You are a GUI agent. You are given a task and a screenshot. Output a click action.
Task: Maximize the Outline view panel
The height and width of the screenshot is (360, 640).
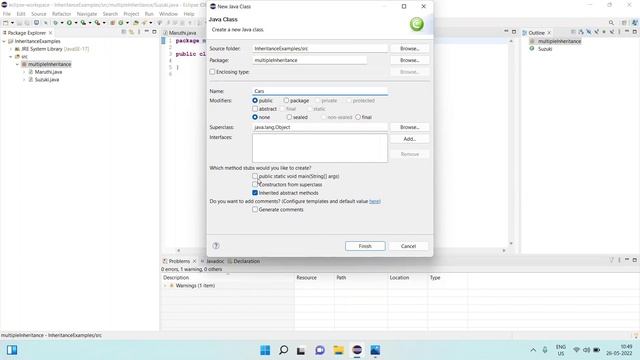click(635, 32)
